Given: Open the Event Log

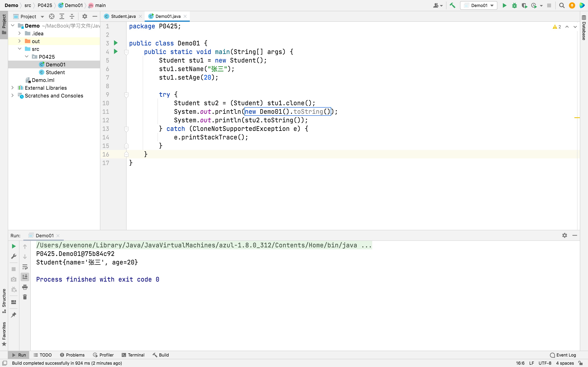Looking at the screenshot, I should (563, 355).
